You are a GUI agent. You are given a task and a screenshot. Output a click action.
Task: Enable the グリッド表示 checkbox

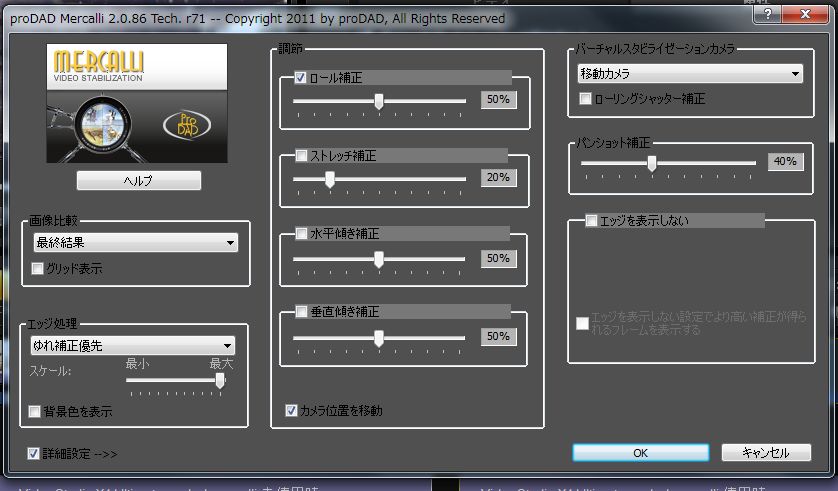click(x=37, y=268)
